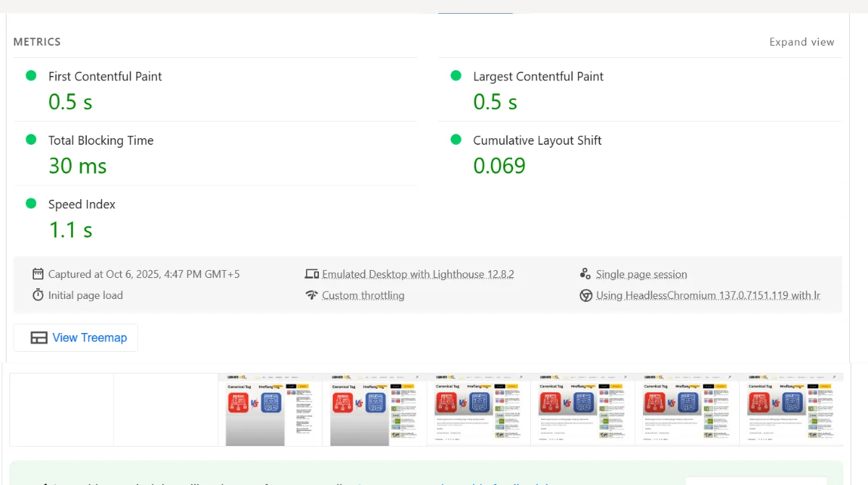Select the last filmstrip screenshot frame
The image size is (868, 485).
pos(791,409)
